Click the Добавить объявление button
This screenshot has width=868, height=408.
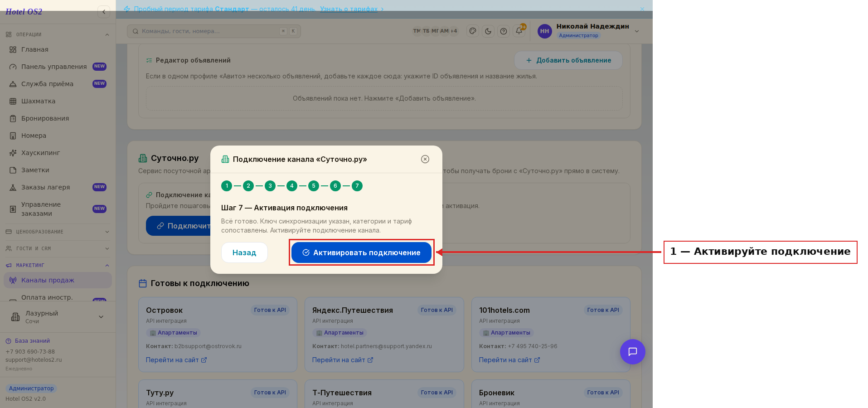point(568,60)
